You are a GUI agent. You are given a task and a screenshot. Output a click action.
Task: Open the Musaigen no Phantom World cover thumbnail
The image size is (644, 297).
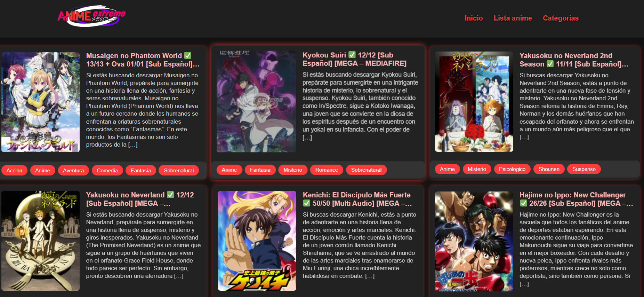click(40, 102)
